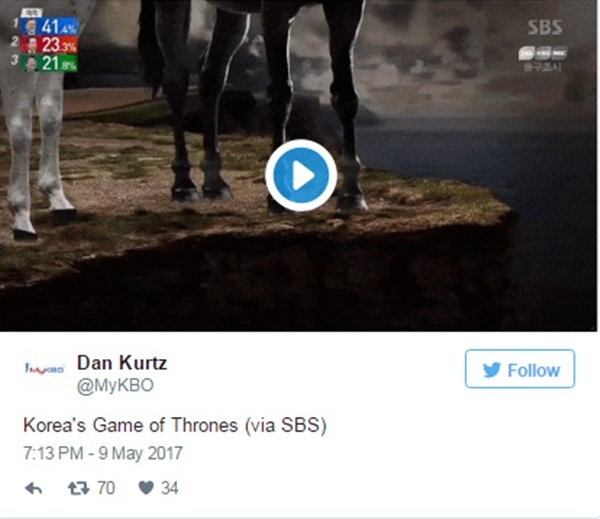Image resolution: width=600 pixels, height=519 pixels.
Task: Retweet using the retweet arrows icon
Action: coord(78,488)
